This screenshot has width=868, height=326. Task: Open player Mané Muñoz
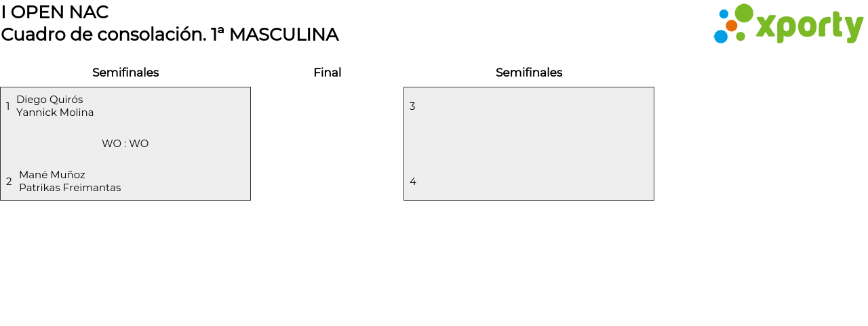(52, 175)
